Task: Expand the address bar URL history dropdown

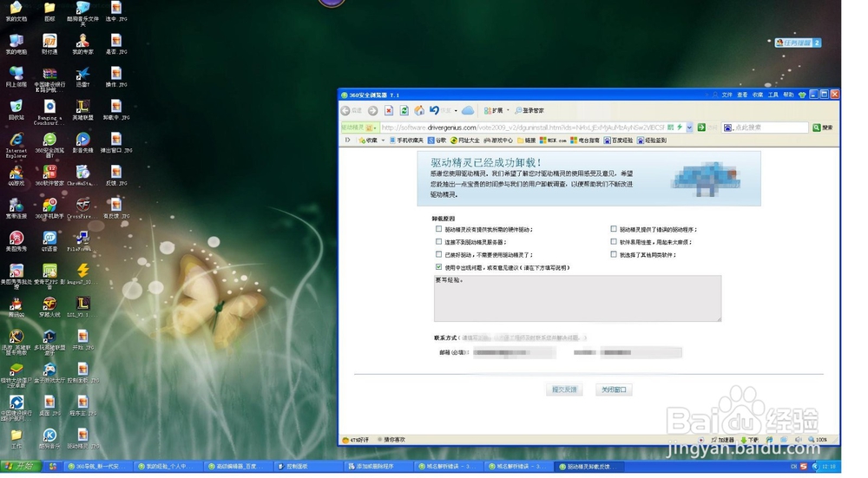Action: [x=689, y=128]
